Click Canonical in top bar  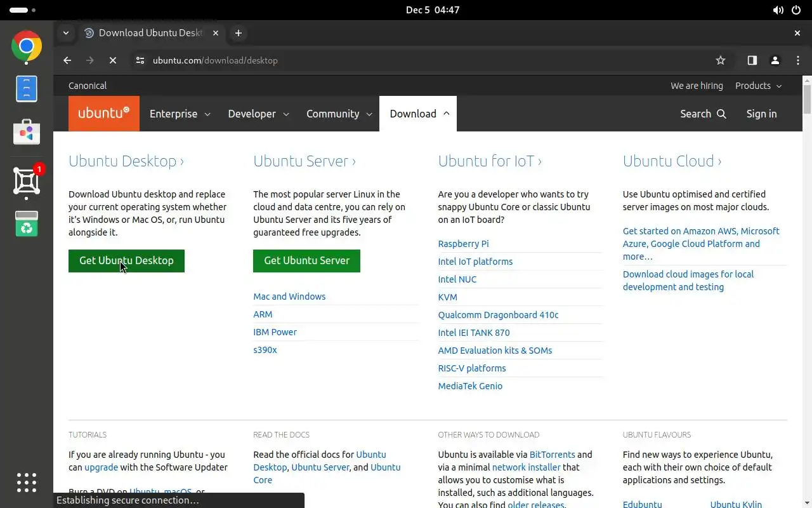(88, 86)
